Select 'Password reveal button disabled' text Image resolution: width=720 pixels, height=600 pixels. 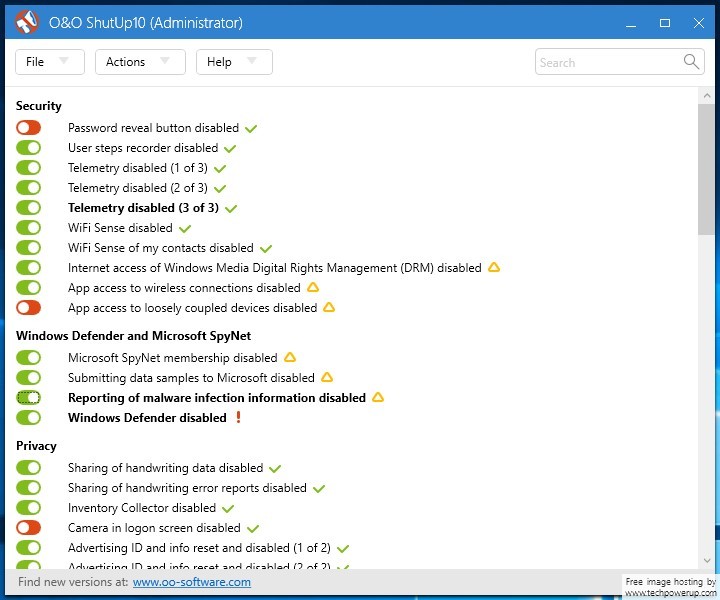[x=153, y=128]
